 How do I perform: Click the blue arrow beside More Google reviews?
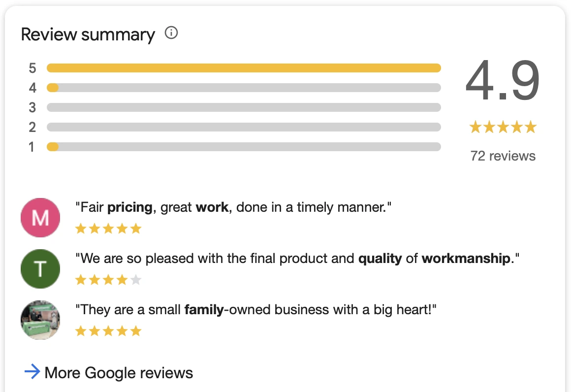[32, 372]
